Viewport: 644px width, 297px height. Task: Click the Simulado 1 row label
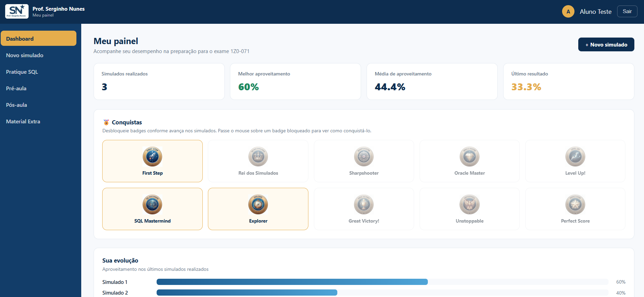click(x=115, y=282)
